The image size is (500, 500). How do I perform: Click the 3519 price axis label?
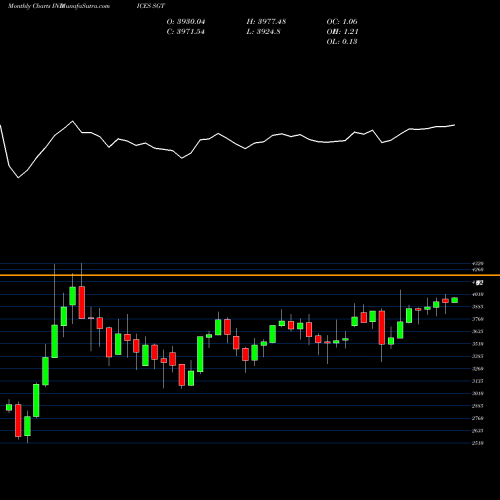tap(478, 344)
